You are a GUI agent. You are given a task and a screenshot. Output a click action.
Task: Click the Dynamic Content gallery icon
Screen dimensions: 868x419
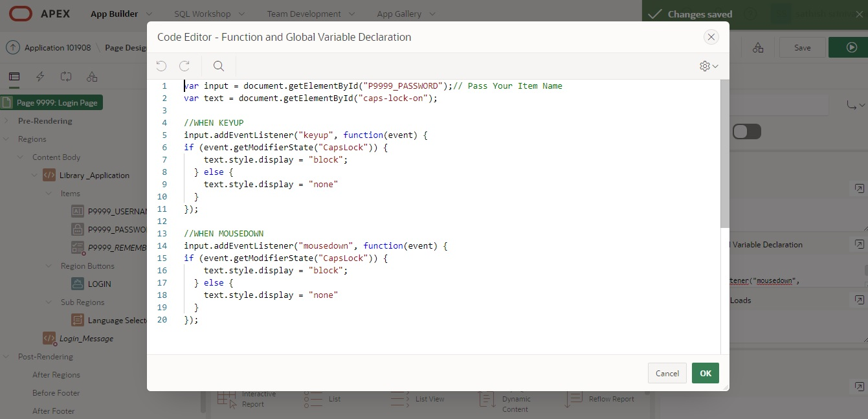pos(487,399)
